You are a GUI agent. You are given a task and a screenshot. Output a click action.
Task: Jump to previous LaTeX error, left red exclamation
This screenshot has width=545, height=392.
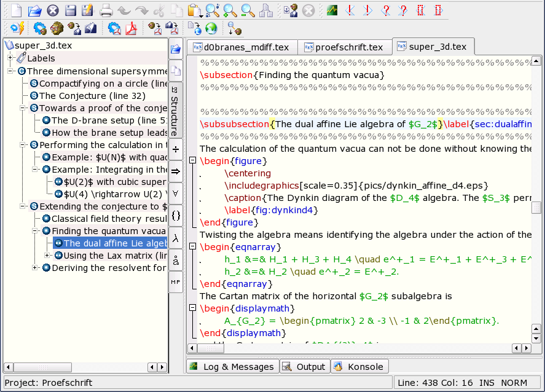pos(350,10)
